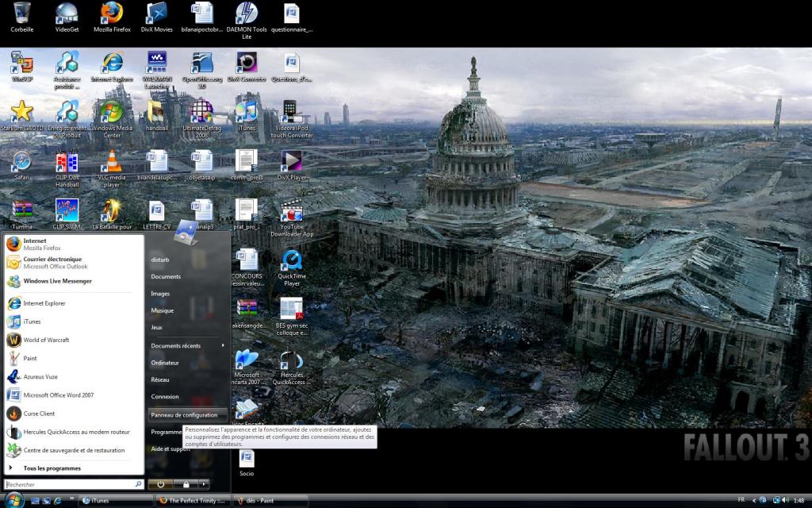812x508 pixels.
Task: Launch Windows Live Messenger from Start menu
Action: (x=74, y=281)
